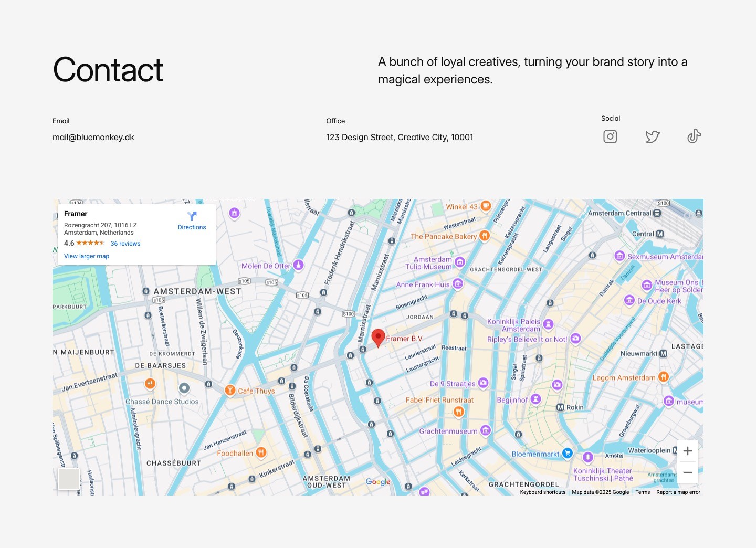Click Central metro station icon

(660, 234)
